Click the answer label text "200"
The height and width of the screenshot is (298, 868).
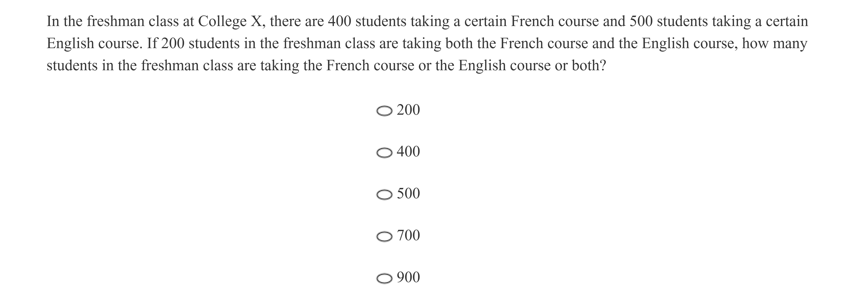click(408, 110)
